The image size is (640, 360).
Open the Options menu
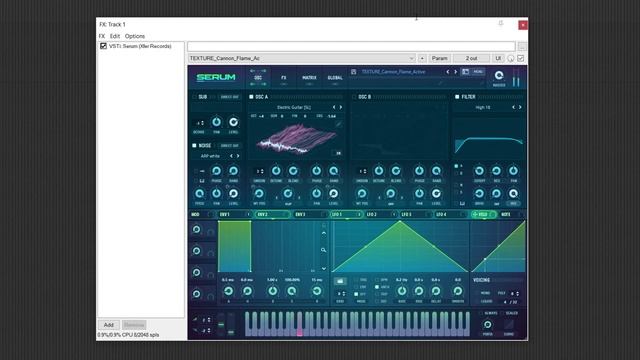point(135,36)
